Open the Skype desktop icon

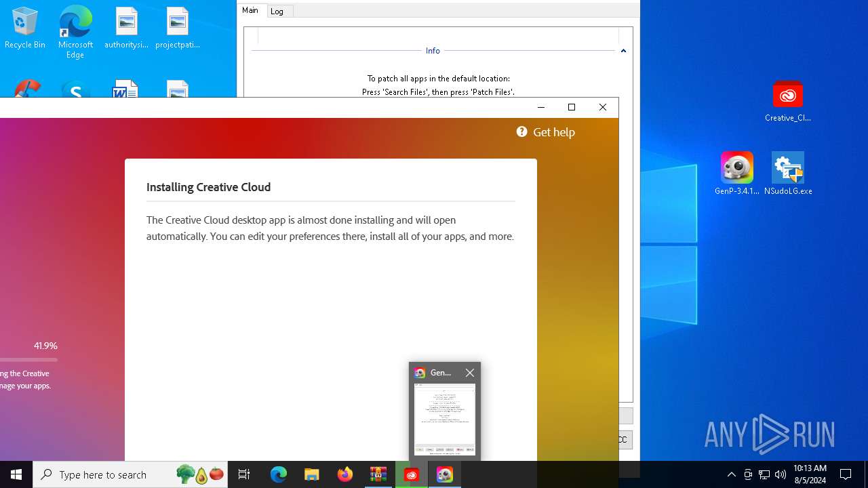pyautogui.click(x=75, y=90)
